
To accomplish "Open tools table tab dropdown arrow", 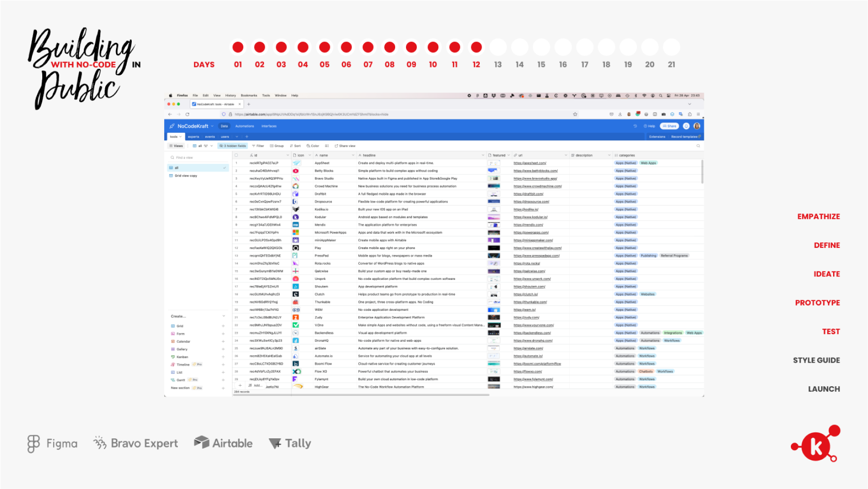I will click(x=180, y=137).
